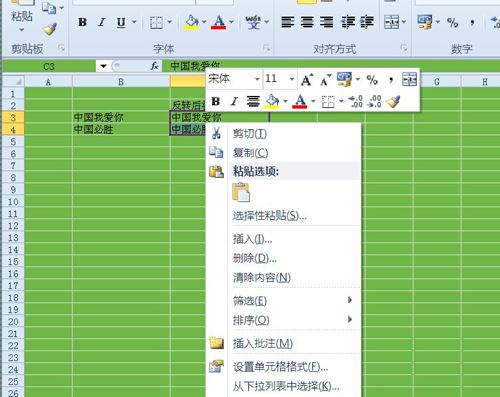Open mini toolbar font name 宋体 dropdown
The image size is (500, 397).
tap(257, 79)
